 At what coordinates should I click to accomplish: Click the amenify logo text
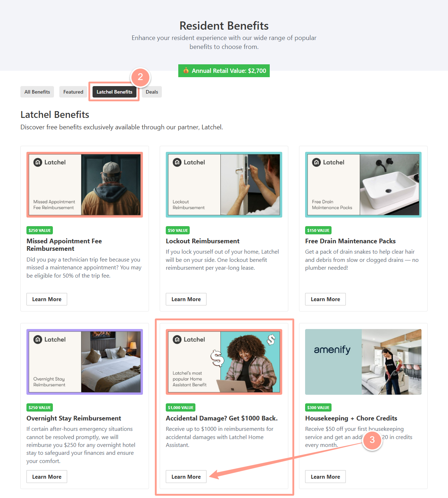(332, 350)
